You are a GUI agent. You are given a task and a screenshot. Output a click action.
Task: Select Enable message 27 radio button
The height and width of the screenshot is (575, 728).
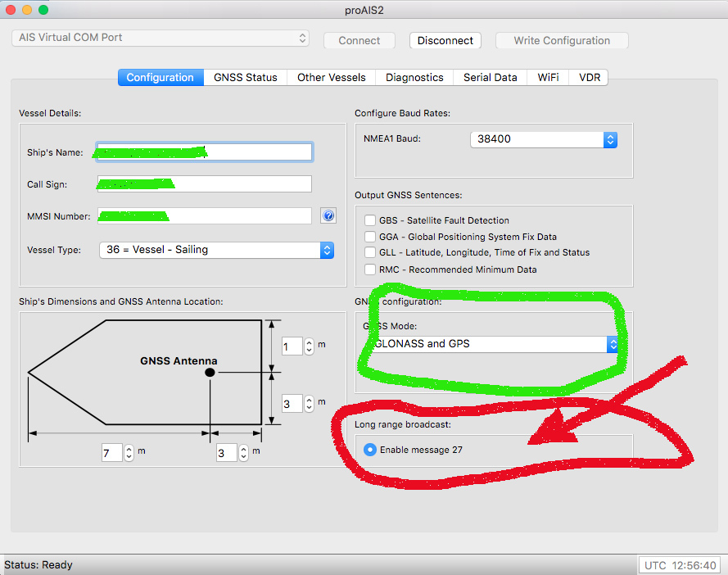[x=370, y=450]
